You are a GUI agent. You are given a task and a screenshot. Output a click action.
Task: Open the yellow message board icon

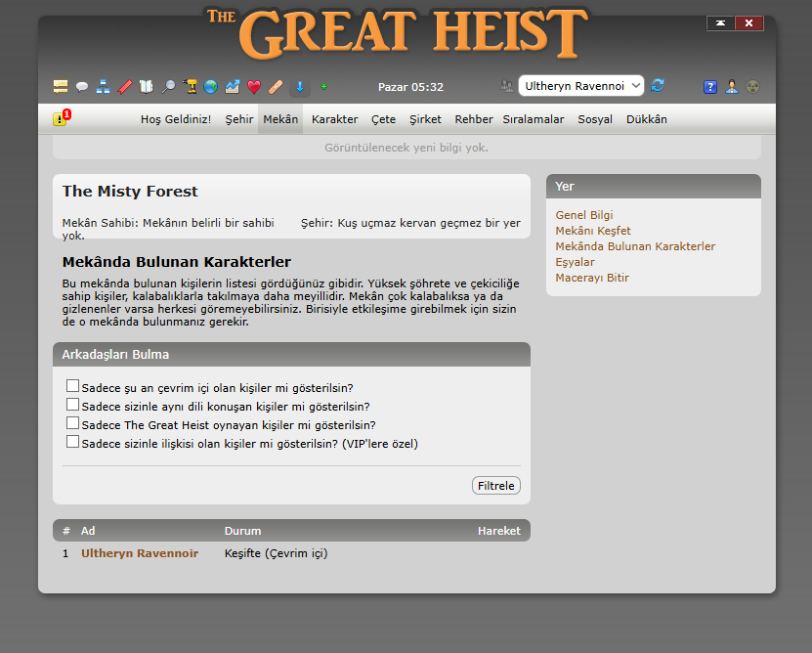pyautogui.click(x=61, y=87)
